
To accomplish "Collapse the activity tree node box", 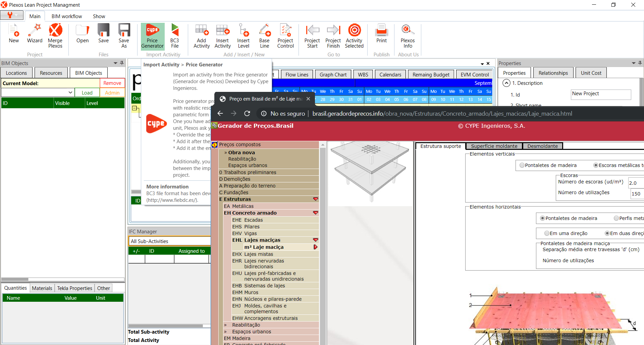I will (x=134, y=108).
